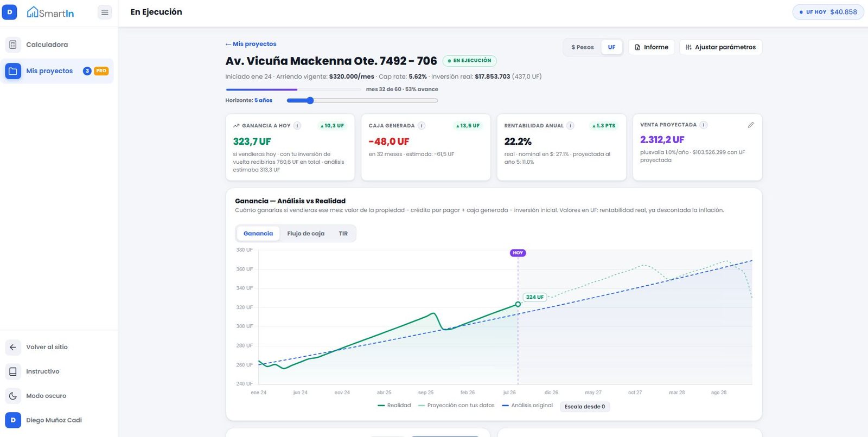Click the UF HOY $40.858 indicator
Image resolution: width=868 pixels, height=437 pixels.
(x=828, y=12)
